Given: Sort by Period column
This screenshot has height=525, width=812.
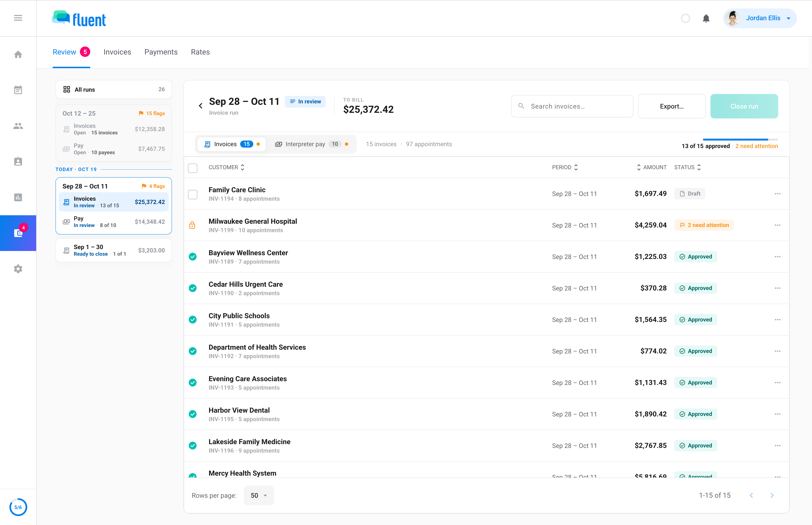Looking at the screenshot, I should coord(565,167).
